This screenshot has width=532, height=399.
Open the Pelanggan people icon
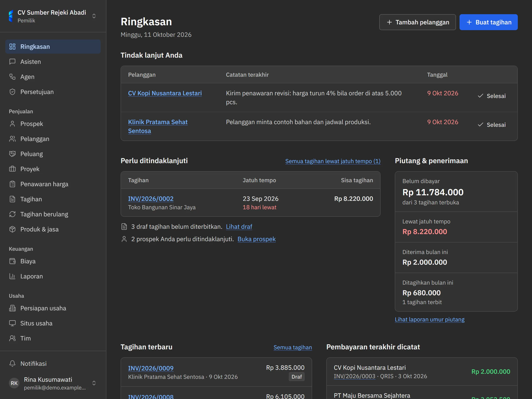[12, 139]
